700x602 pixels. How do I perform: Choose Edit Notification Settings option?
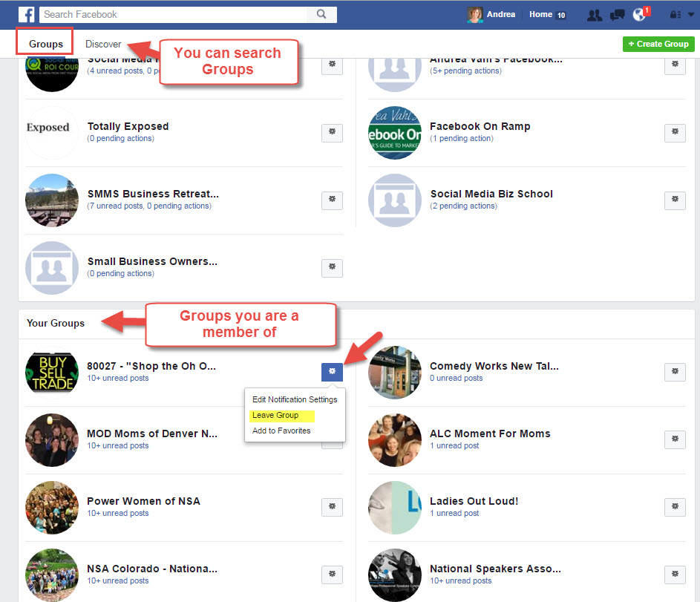point(294,399)
